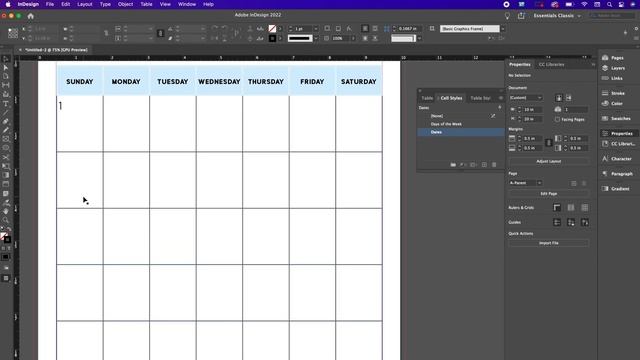
Task: Collapse the Properties panel group
Action: (x=593, y=64)
